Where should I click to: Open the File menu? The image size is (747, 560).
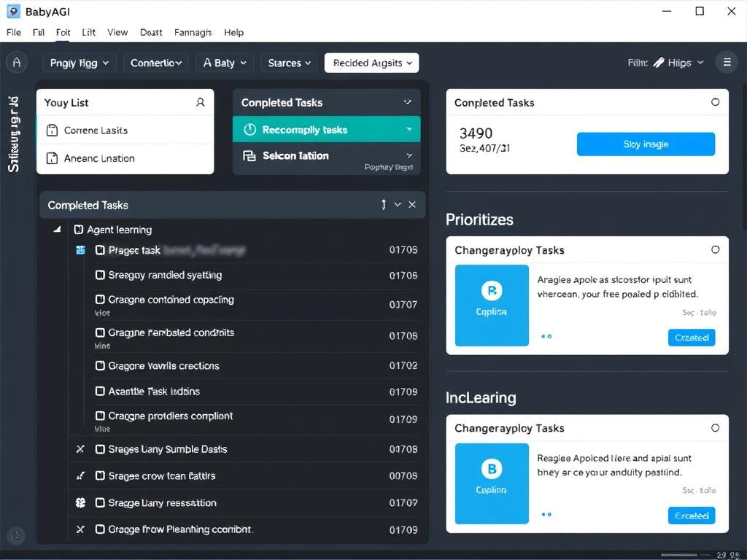click(x=14, y=32)
